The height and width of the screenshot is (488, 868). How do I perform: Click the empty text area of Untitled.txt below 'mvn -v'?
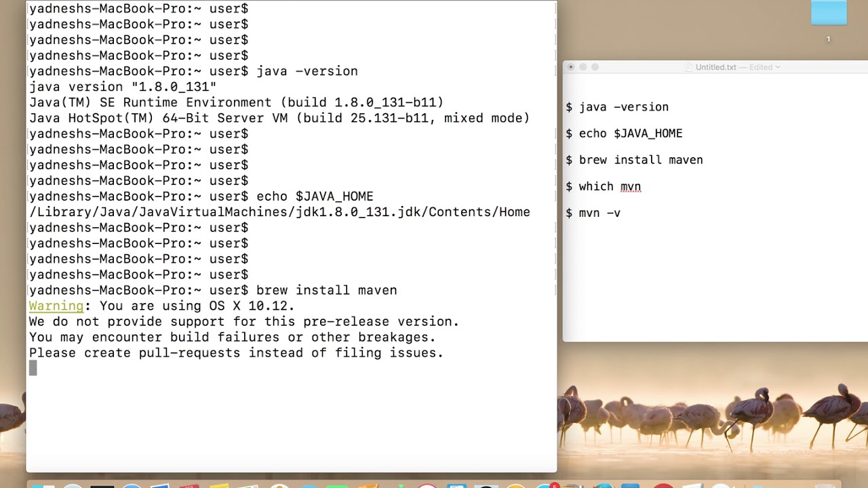[x=715, y=281]
